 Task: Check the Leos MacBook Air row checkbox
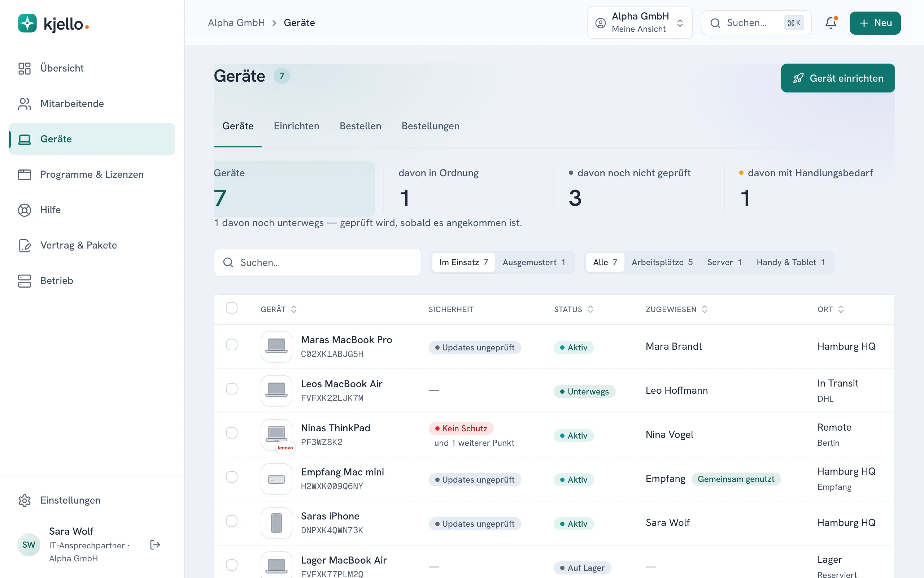(x=232, y=389)
